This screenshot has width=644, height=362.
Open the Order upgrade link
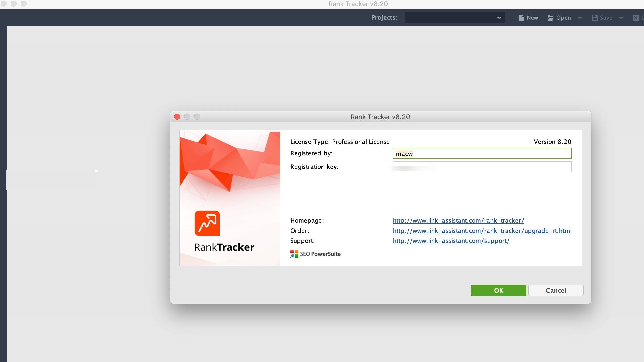click(482, 230)
